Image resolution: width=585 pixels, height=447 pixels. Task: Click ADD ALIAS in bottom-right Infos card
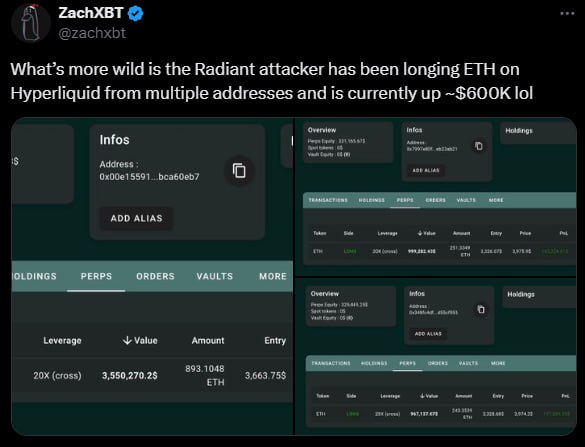pos(428,334)
